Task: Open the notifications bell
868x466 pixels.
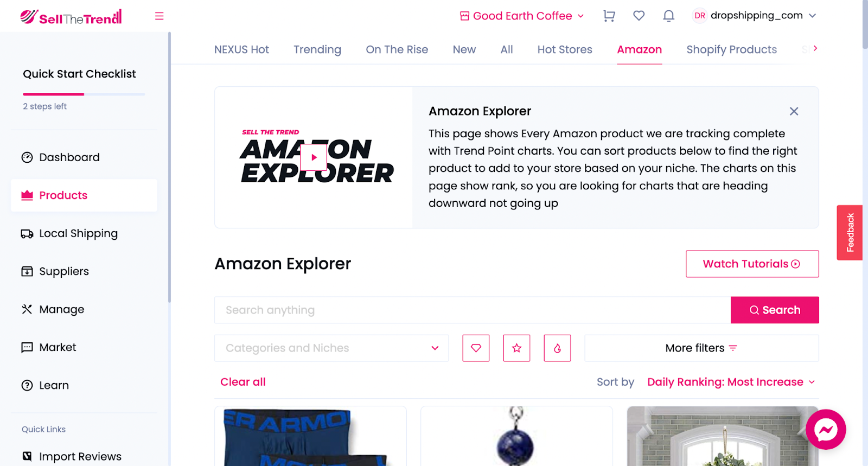Action: tap(668, 16)
